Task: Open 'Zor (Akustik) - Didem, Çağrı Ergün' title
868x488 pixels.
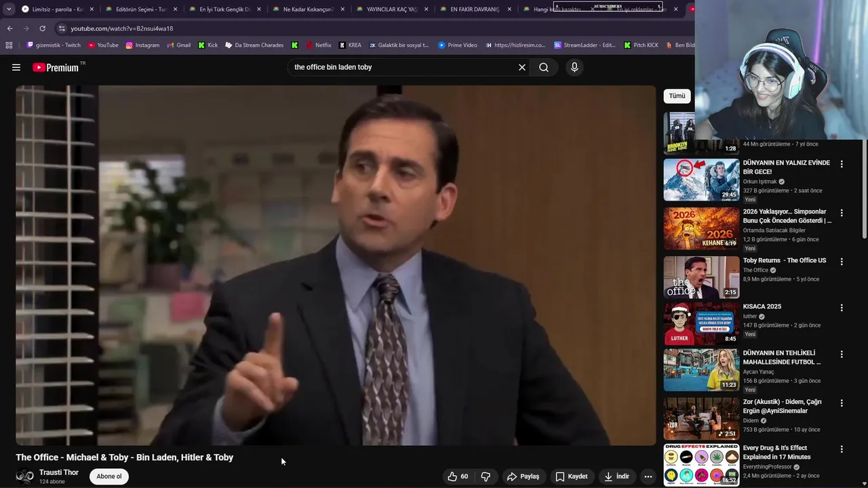Action: [x=783, y=407]
